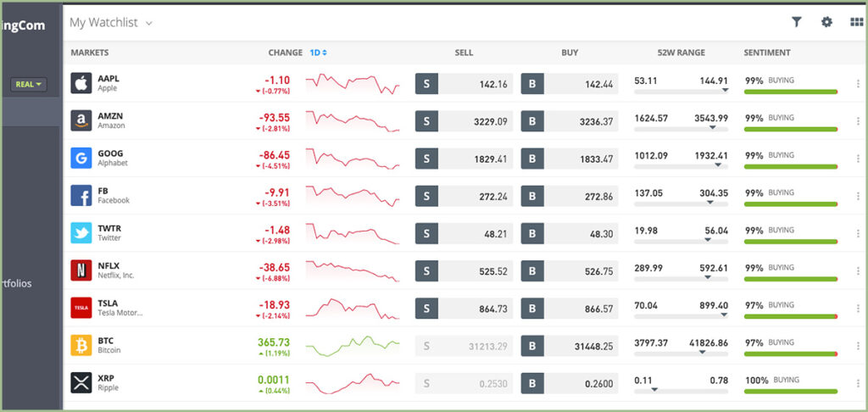The image size is (868, 412).
Task: Open more options for AMZN row
Action: [858, 120]
